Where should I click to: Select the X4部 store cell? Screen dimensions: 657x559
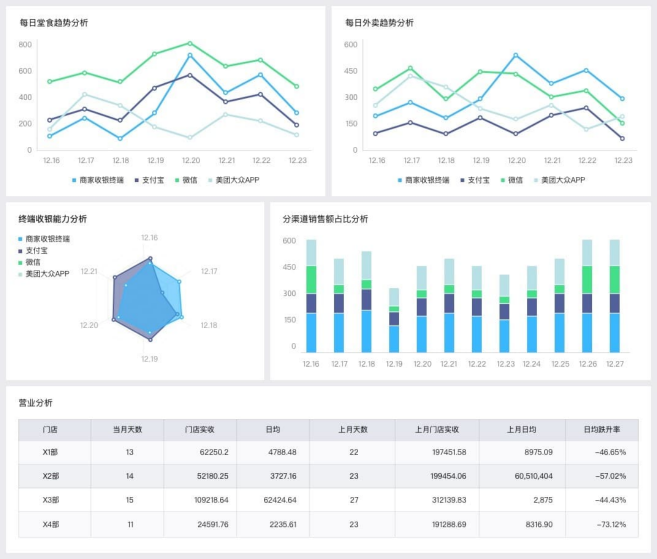click(x=50, y=524)
